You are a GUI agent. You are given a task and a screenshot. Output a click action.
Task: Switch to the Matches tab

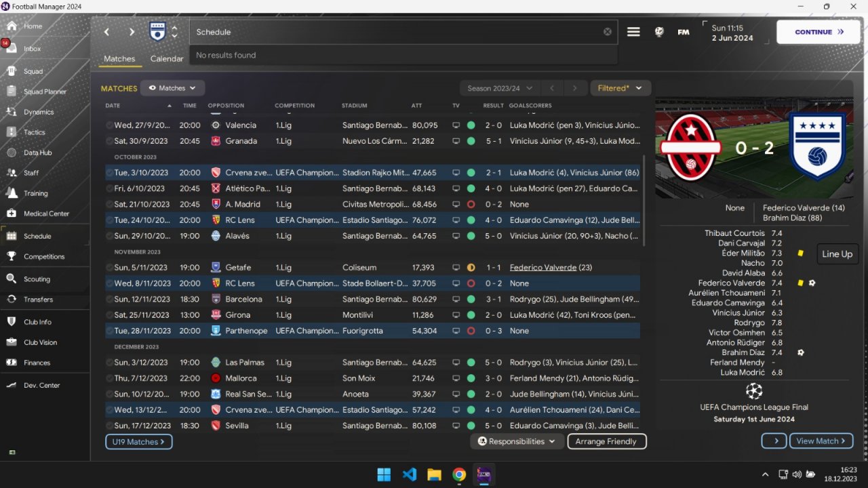(x=119, y=59)
